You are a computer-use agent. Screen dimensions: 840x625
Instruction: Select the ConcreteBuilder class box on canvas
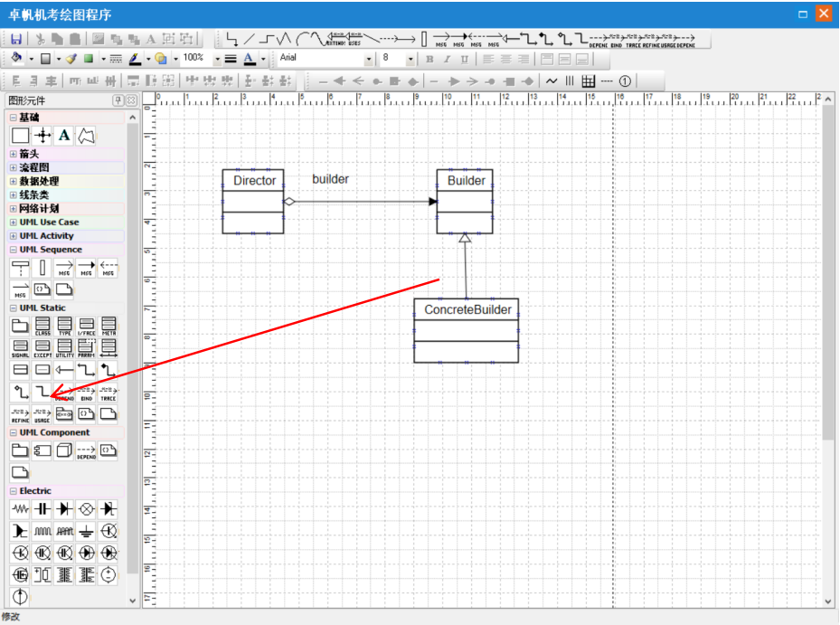point(466,331)
